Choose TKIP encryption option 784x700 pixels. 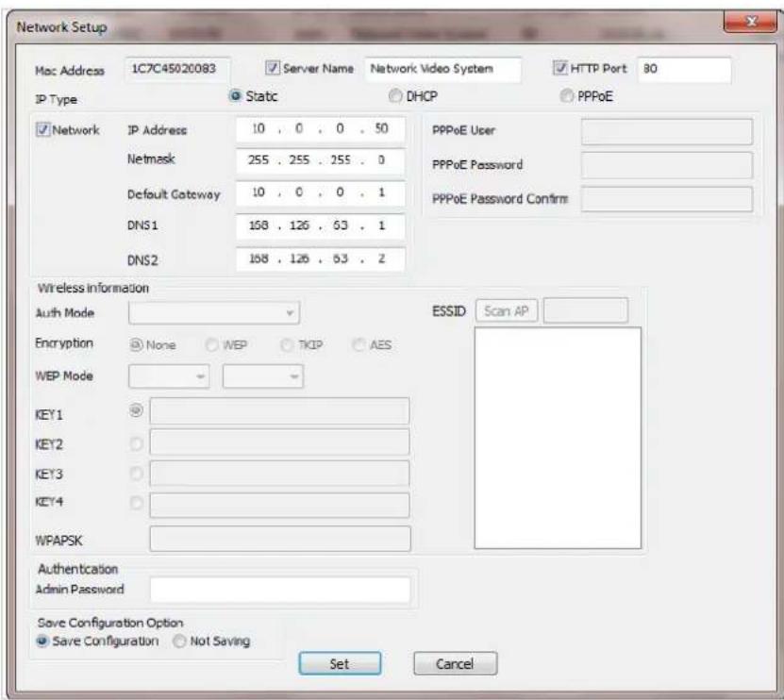[x=287, y=344]
